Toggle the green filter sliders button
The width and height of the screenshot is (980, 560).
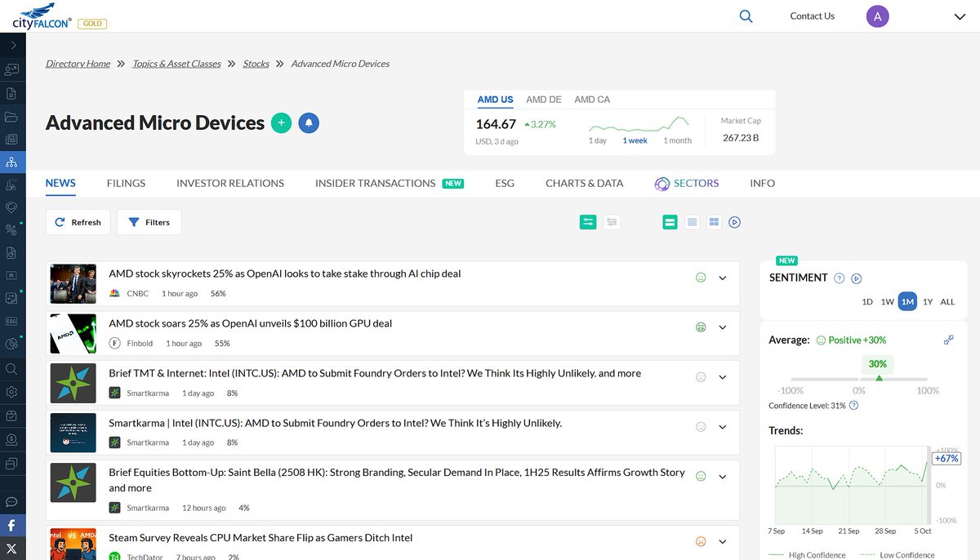(588, 222)
